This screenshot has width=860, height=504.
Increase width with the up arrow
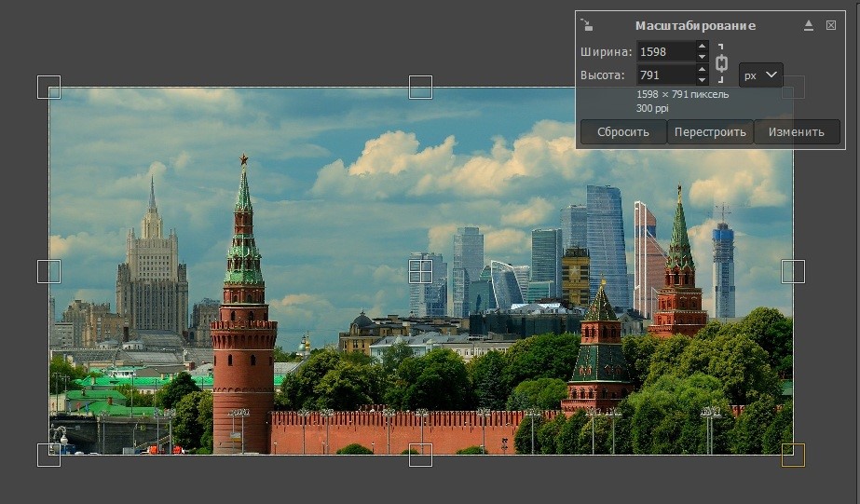click(702, 47)
